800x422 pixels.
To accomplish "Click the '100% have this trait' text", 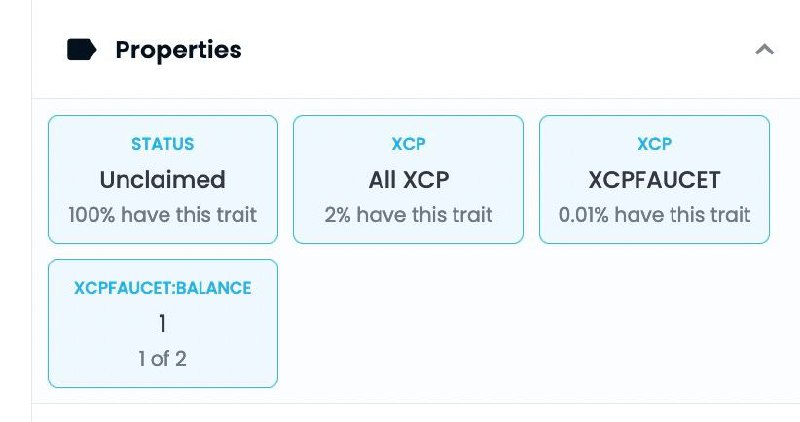I will [x=163, y=215].
